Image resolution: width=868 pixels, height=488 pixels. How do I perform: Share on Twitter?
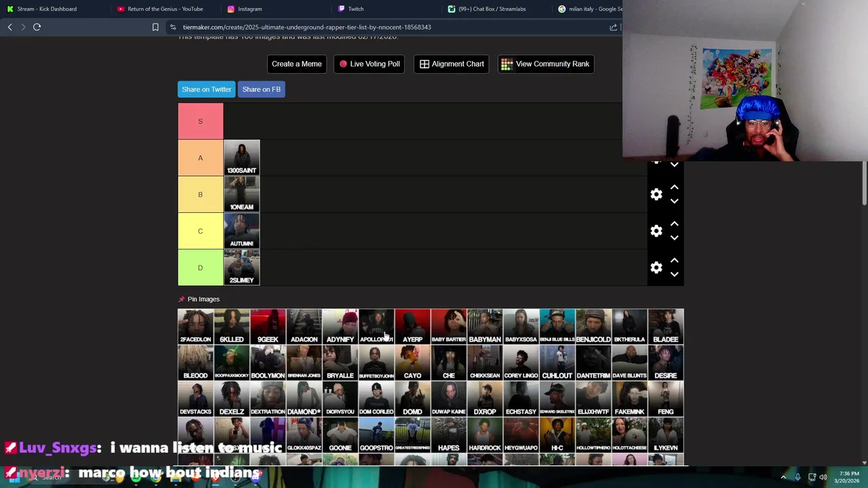pyautogui.click(x=206, y=89)
